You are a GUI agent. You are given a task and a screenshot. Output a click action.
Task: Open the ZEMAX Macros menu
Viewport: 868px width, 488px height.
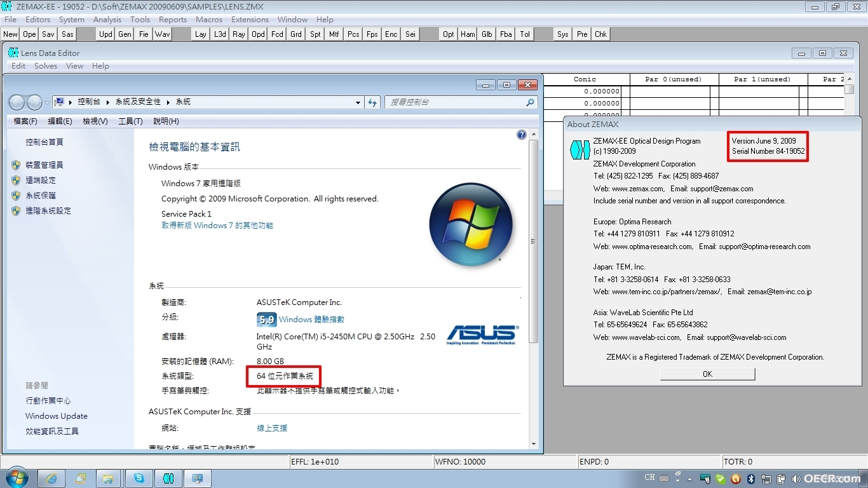tap(209, 20)
